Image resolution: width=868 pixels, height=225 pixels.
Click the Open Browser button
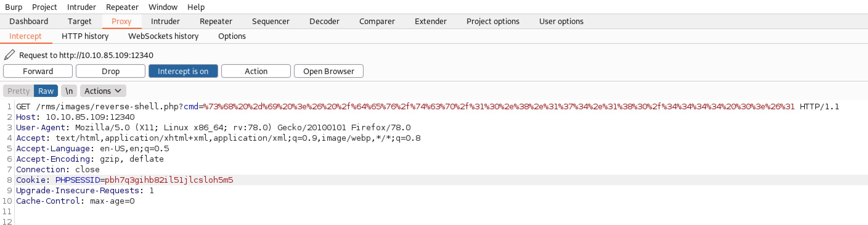(328, 71)
